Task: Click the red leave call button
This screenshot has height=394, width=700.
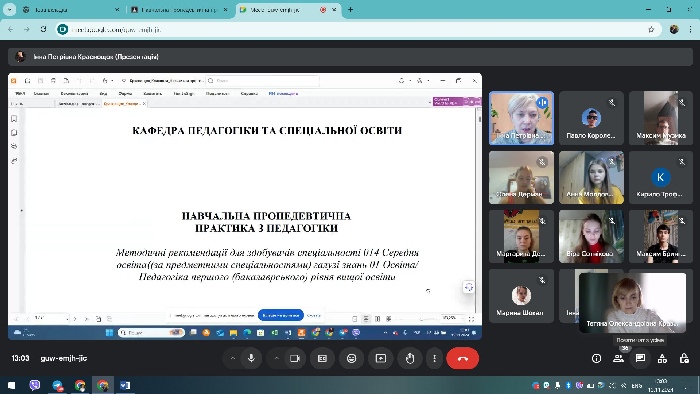Action: 462,358
